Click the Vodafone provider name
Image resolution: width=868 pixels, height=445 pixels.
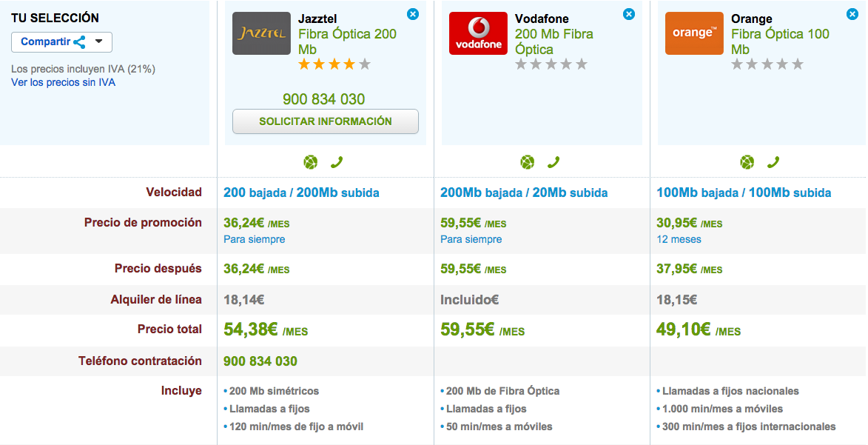coord(542,19)
